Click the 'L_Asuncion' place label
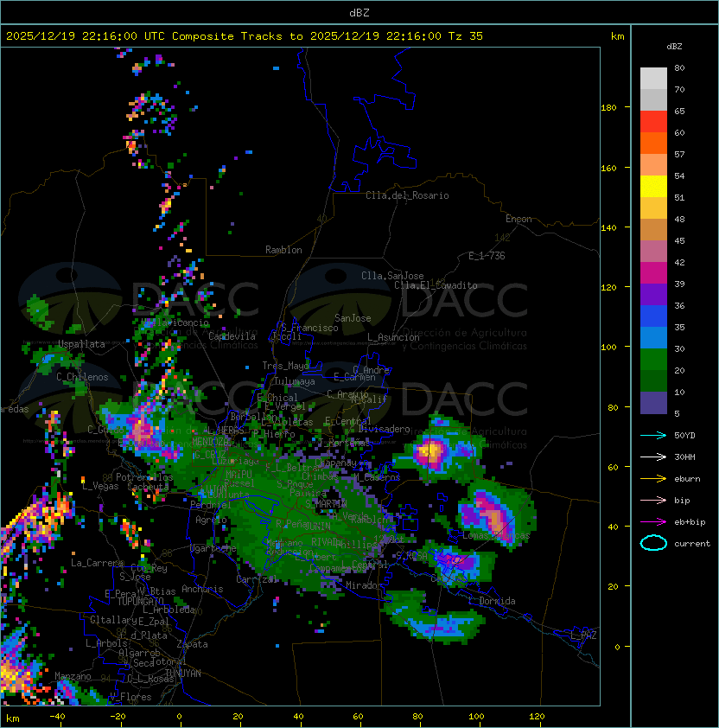Image resolution: width=719 pixels, height=728 pixels. pyautogui.click(x=393, y=337)
